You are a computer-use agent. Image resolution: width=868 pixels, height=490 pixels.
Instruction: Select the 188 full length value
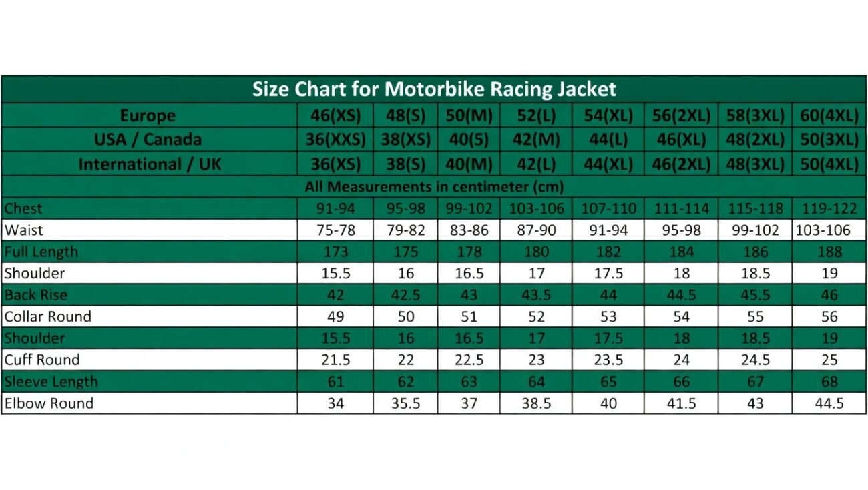click(x=829, y=252)
